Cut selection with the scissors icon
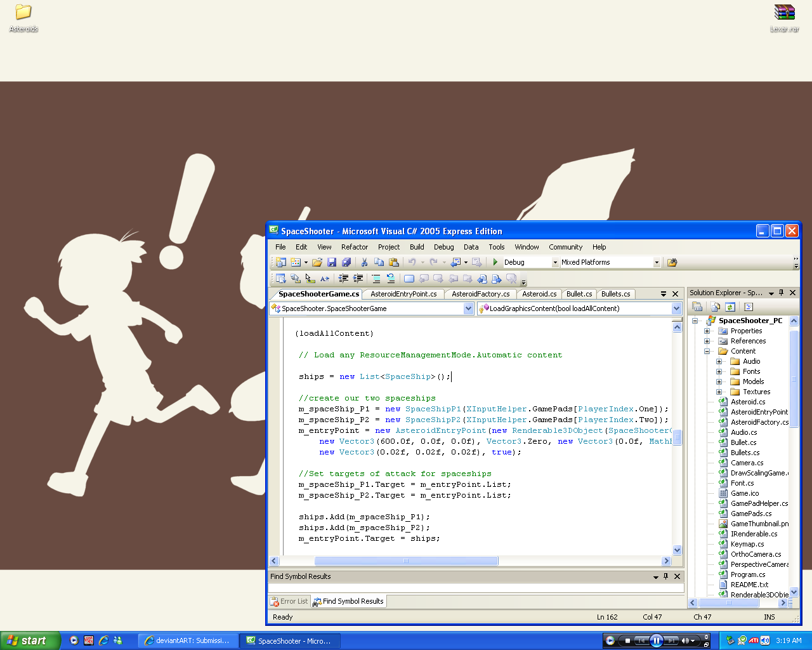This screenshot has height=650, width=812. (365, 262)
